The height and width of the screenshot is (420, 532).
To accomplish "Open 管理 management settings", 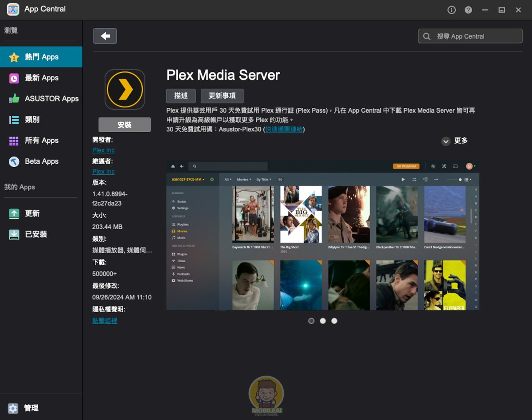I will [41, 408].
